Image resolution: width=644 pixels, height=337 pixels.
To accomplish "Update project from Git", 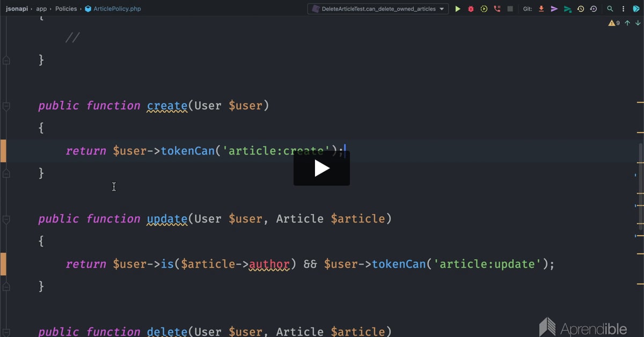I will [x=541, y=9].
